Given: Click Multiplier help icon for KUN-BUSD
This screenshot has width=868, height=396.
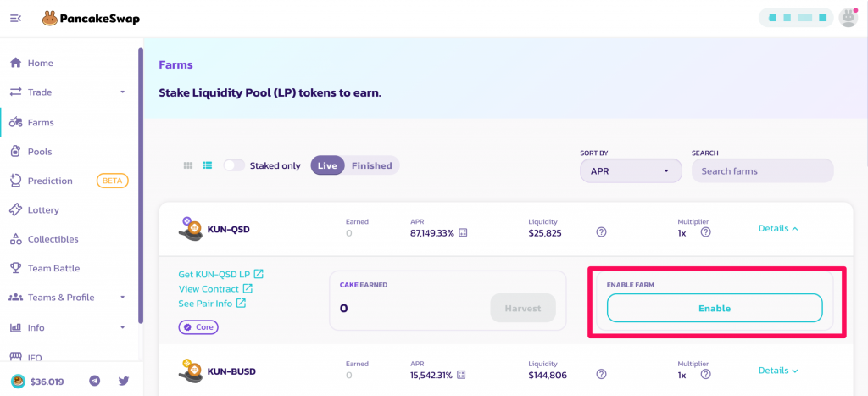Looking at the screenshot, I should (x=705, y=375).
